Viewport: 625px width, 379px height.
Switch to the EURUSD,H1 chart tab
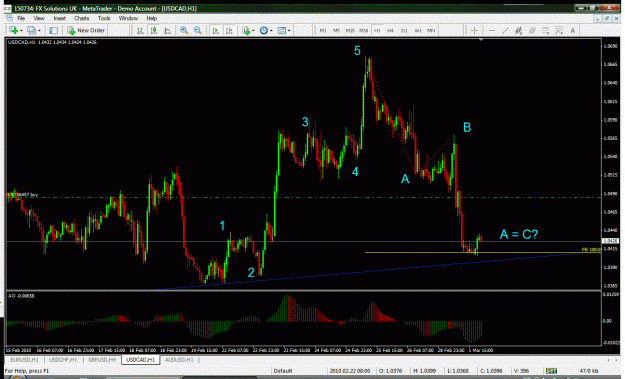click(25, 360)
